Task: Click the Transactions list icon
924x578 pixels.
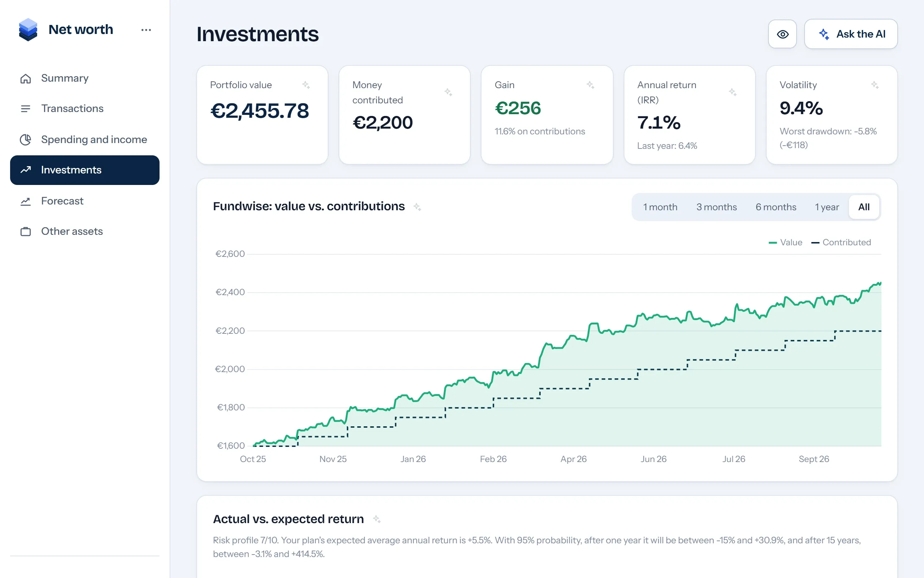Action: [x=26, y=109]
